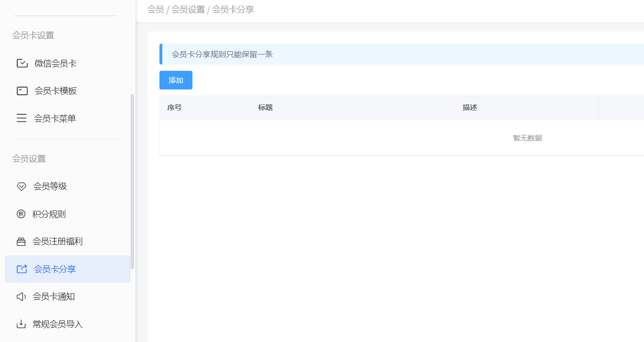Click the blue 添加 button

point(176,80)
